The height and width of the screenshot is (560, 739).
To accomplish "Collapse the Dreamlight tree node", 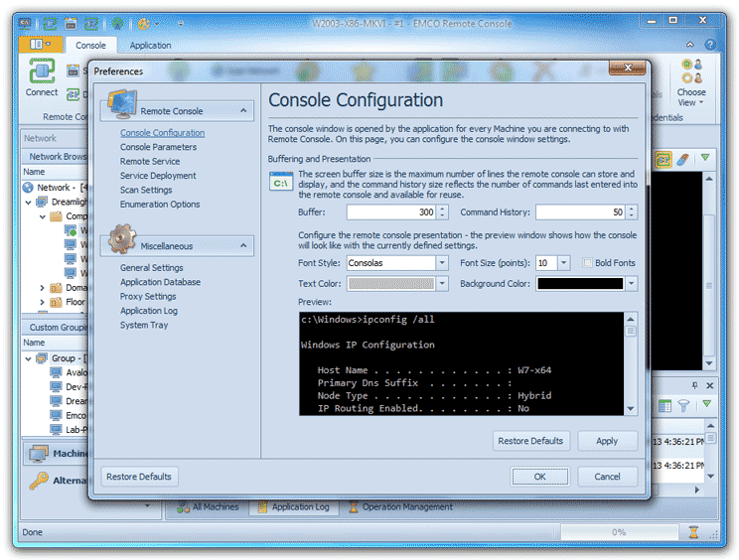I will tap(28, 202).
